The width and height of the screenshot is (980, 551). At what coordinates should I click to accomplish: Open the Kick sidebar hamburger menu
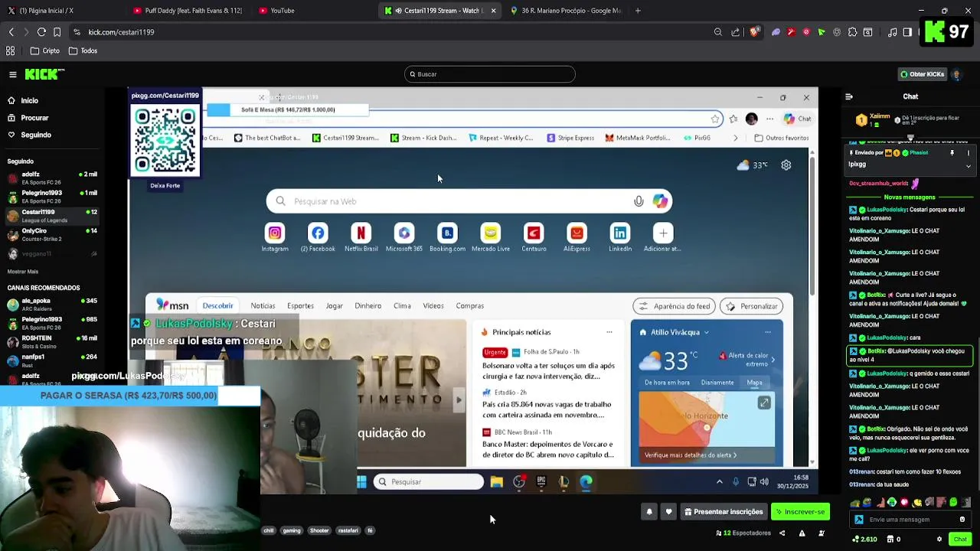pos(13,74)
